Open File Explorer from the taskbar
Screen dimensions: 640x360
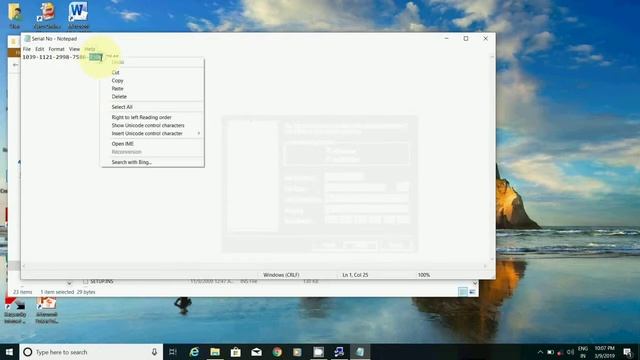(215, 352)
